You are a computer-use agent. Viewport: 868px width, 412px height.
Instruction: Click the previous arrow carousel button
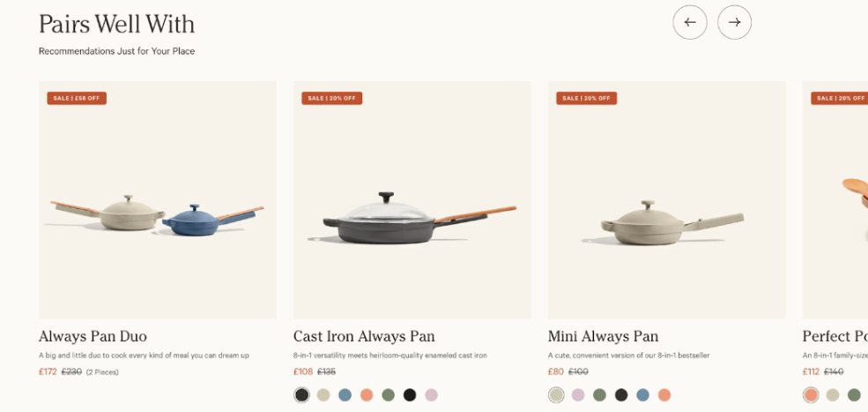(x=690, y=22)
